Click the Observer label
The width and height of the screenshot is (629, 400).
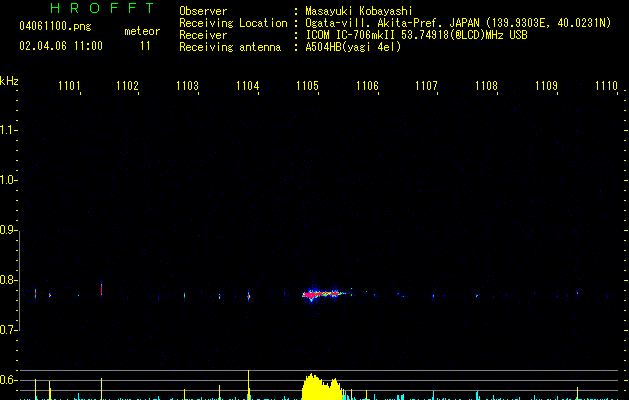pos(203,11)
